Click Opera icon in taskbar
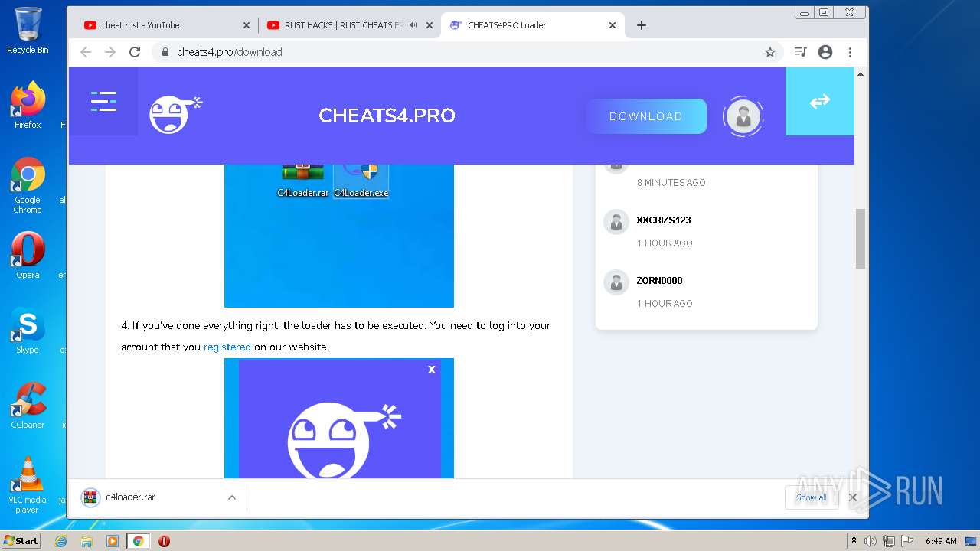Image resolution: width=980 pixels, height=551 pixels. coord(164,541)
